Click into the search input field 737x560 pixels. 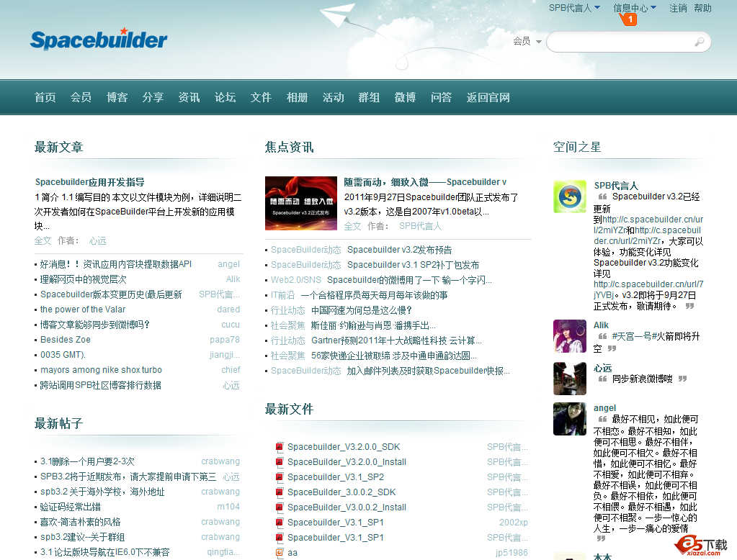tap(620, 42)
